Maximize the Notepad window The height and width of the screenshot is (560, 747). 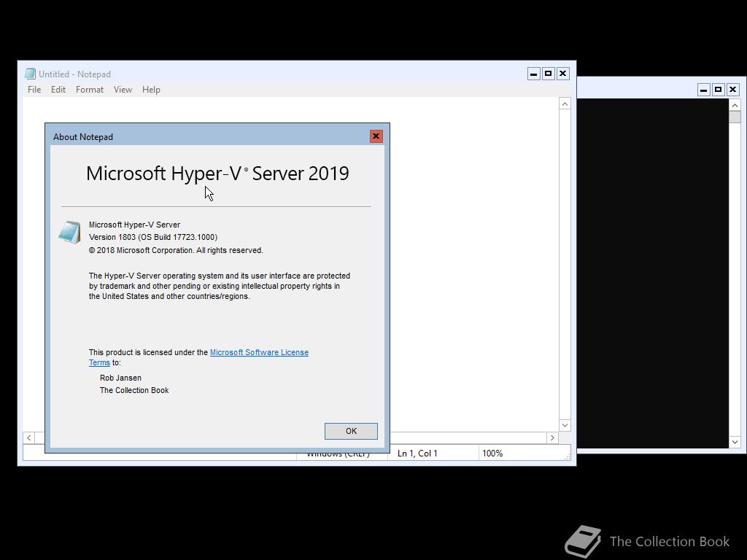click(549, 74)
